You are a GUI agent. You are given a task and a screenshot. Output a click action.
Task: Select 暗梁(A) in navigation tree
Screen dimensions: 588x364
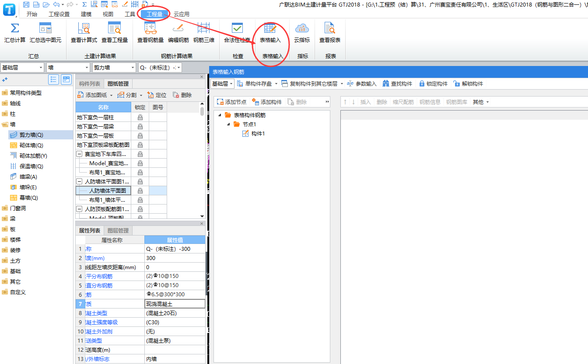28,177
